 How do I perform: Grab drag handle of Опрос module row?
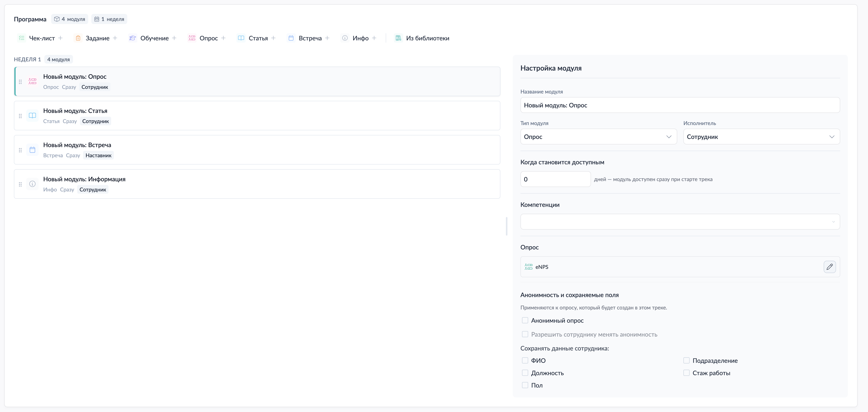[20, 82]
